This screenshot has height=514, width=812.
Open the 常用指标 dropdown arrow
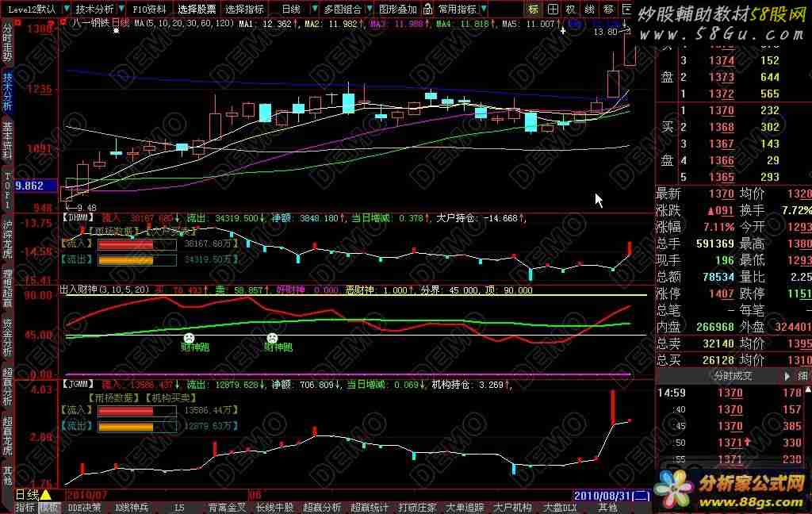[483, 9]
